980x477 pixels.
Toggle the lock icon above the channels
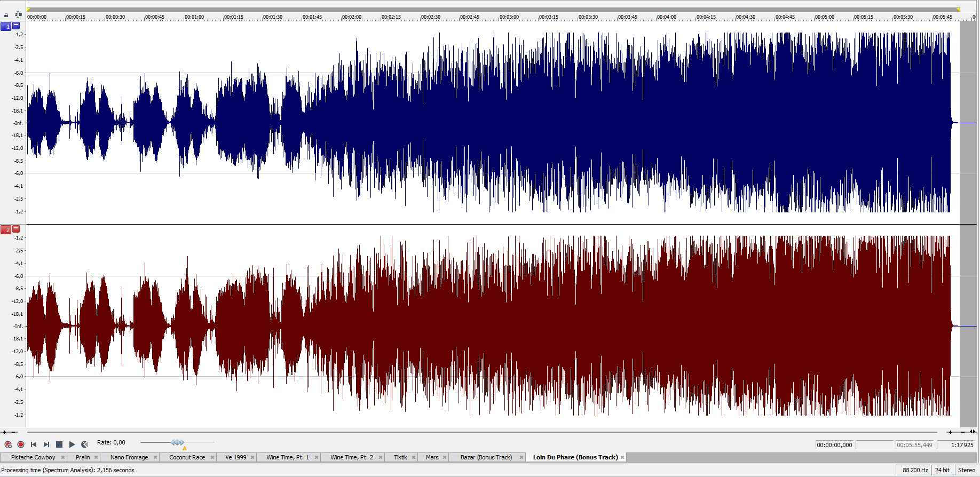(6, 15)
